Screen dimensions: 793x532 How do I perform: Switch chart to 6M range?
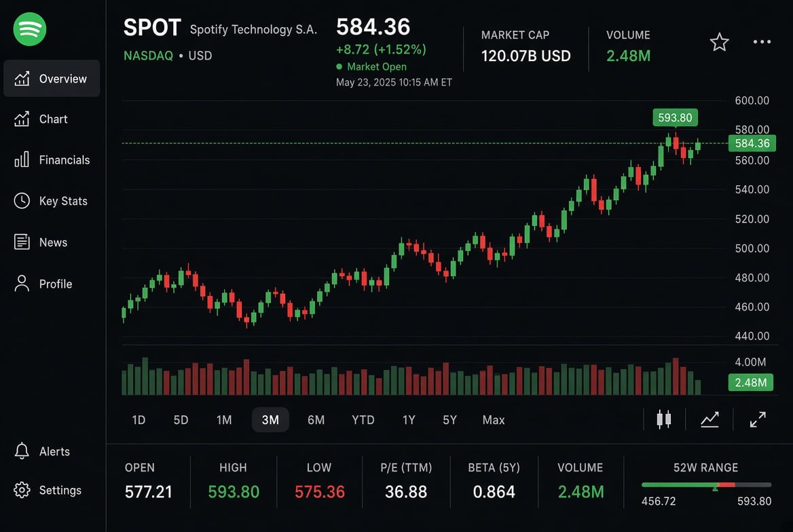click(x=316, y=420)
